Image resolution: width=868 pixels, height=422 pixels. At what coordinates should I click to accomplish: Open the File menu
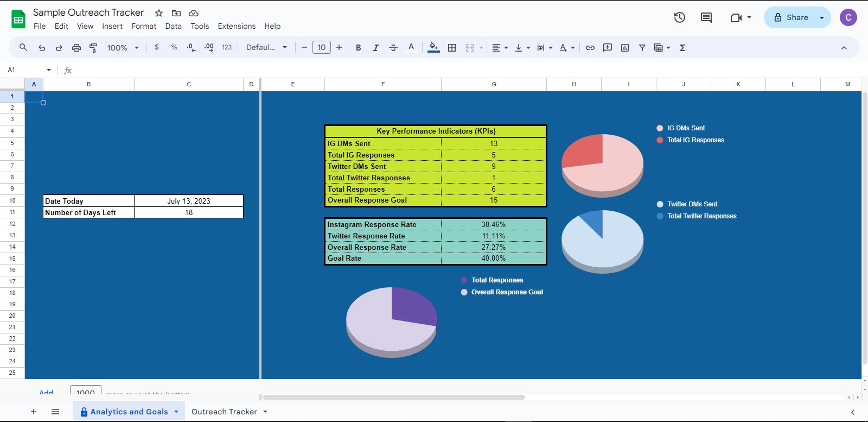40,26
